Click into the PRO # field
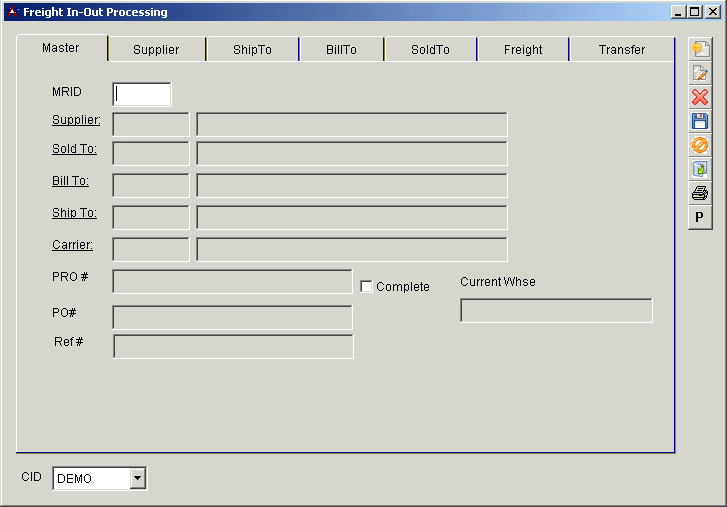The height and width of the screenshot is (507, 727). 232,281
